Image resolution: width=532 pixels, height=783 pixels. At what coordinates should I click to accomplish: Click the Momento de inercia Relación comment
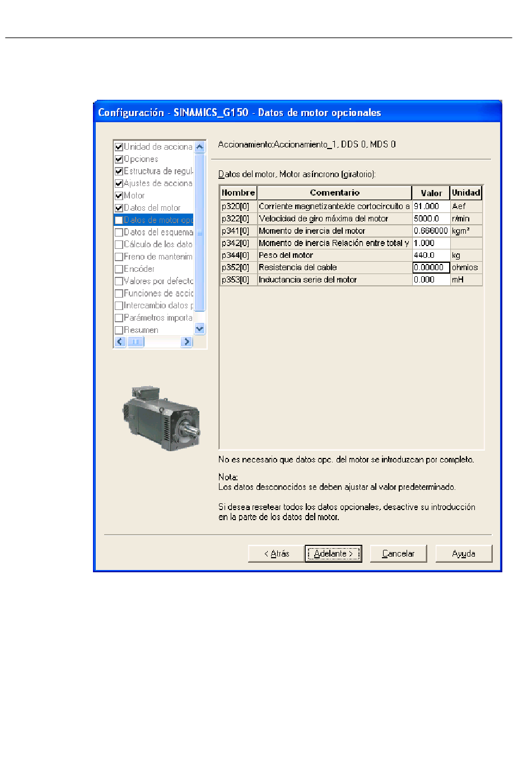pyautogui.click(x=335, y=243)
